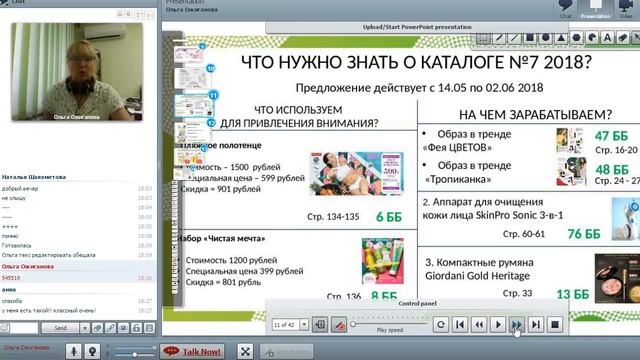The image size is (640, 360).
Task: Switch to the Presentation view tab
Action: (596, 9)
